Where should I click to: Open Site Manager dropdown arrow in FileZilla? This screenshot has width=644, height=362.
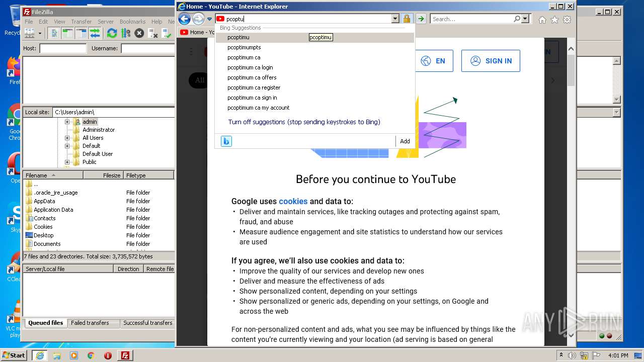40,33
